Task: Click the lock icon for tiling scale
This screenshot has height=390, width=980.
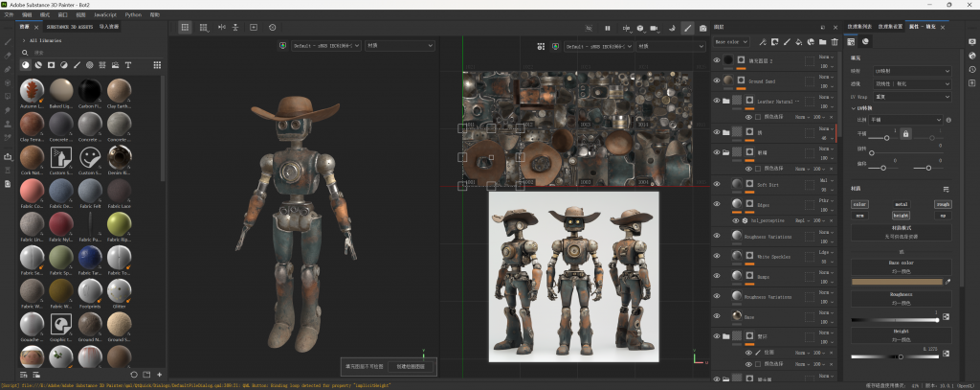Action: pos(905,132)
